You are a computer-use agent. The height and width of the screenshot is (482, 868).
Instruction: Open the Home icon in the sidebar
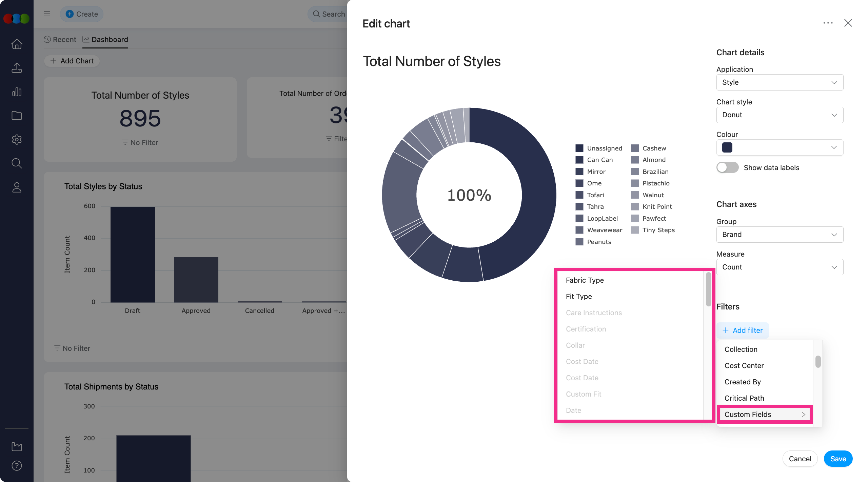(16, 44)
